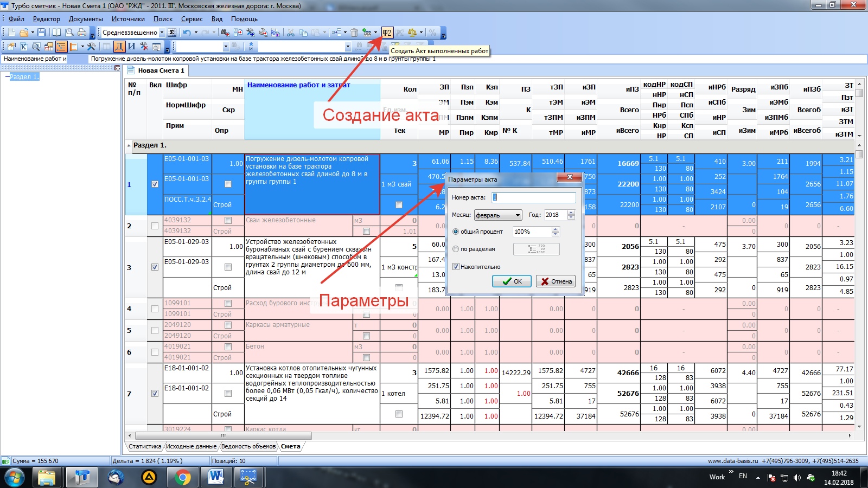
Task: Click the Windows Start button
Action: pos(15,477)
